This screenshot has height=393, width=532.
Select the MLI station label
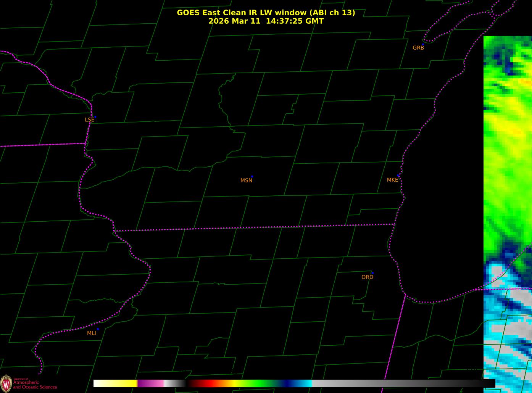click(92, 333)
